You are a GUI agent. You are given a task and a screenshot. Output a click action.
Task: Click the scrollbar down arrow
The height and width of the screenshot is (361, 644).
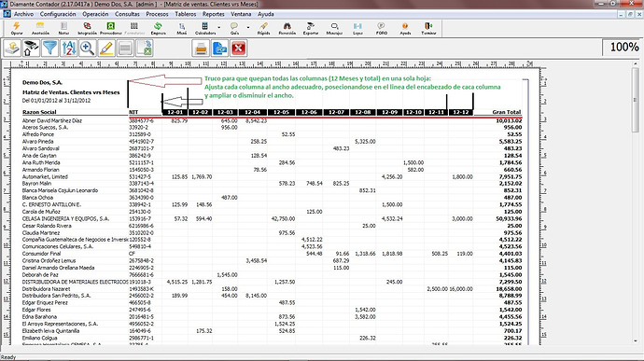click(x=635, y=340)
